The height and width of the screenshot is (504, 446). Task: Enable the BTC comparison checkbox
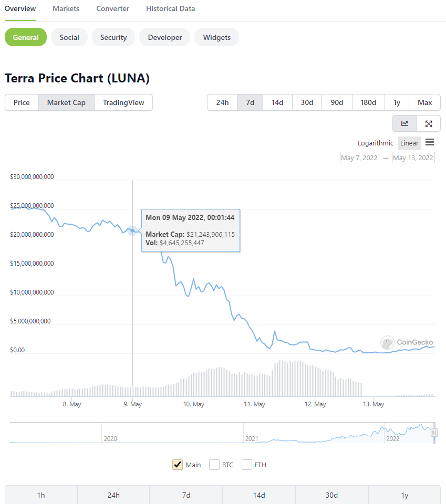click(214, 465)
